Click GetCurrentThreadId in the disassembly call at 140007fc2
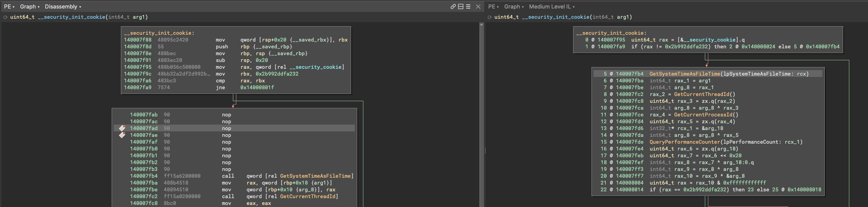Viewport: 868px width, 207px height. pos(308,196)
